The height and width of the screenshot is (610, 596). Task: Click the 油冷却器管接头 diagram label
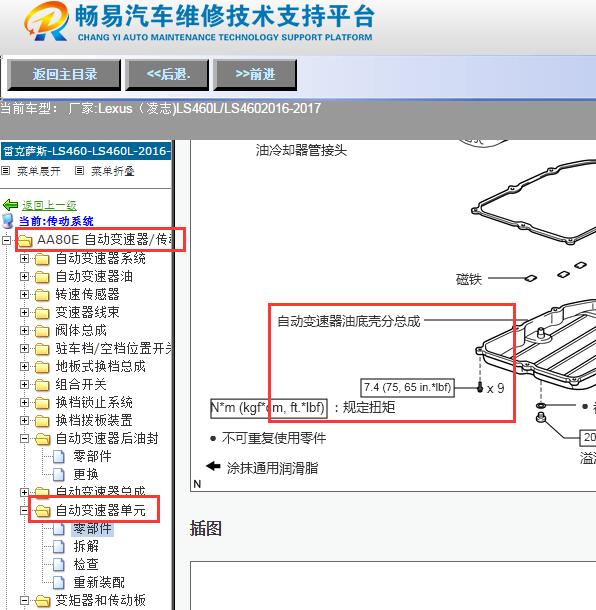pyautogui.click(x=301, y=150)
